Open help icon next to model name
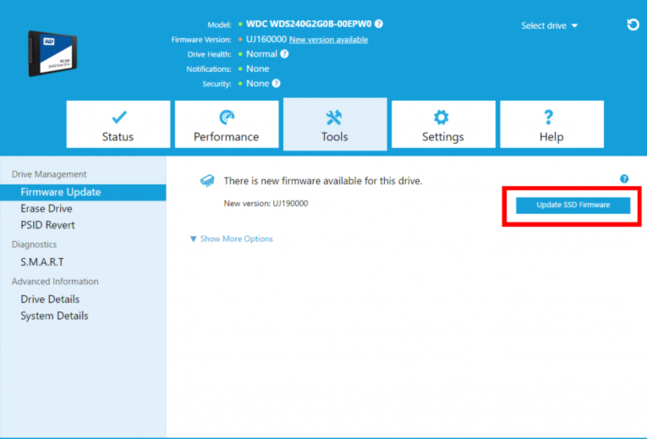Image resolution: width=647 pixels, height=439 pixels. click(x=379, y=24)
